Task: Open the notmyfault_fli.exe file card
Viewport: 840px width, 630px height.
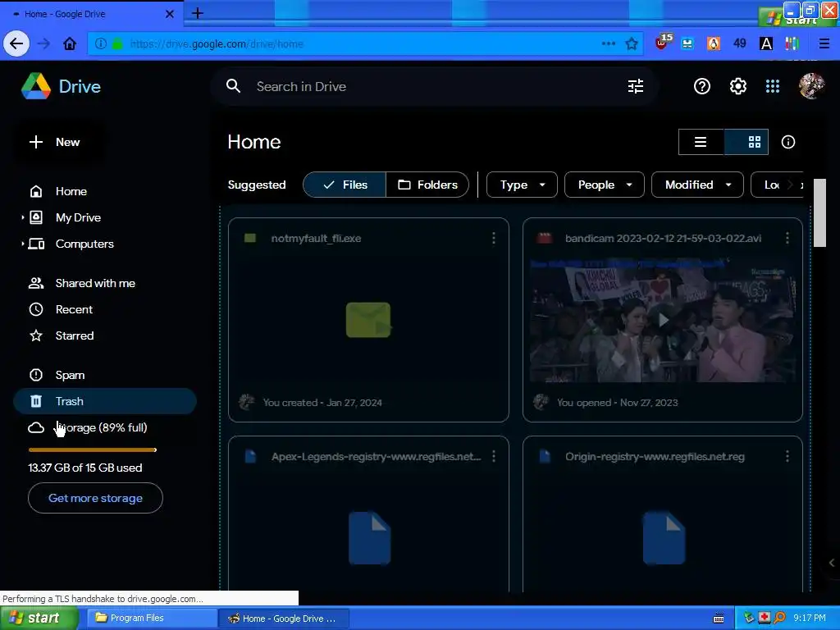Action: pyautogui.click(x=368, y=320)
